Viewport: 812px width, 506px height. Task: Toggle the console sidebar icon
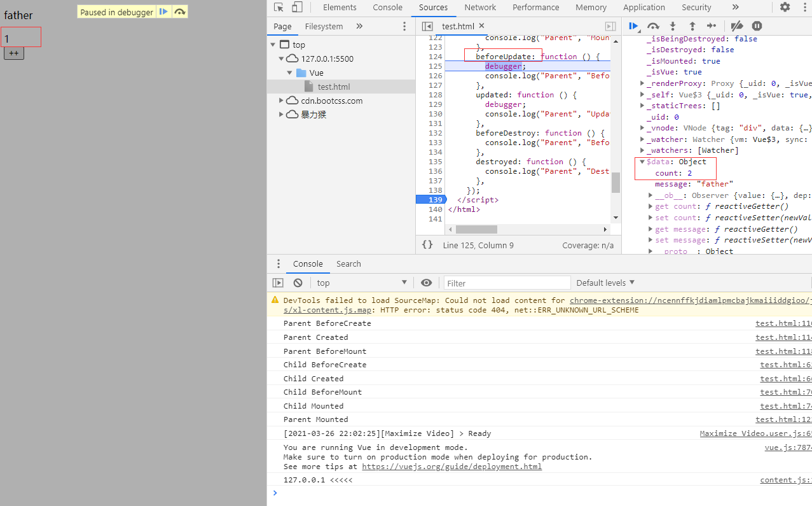coord(278,283)
